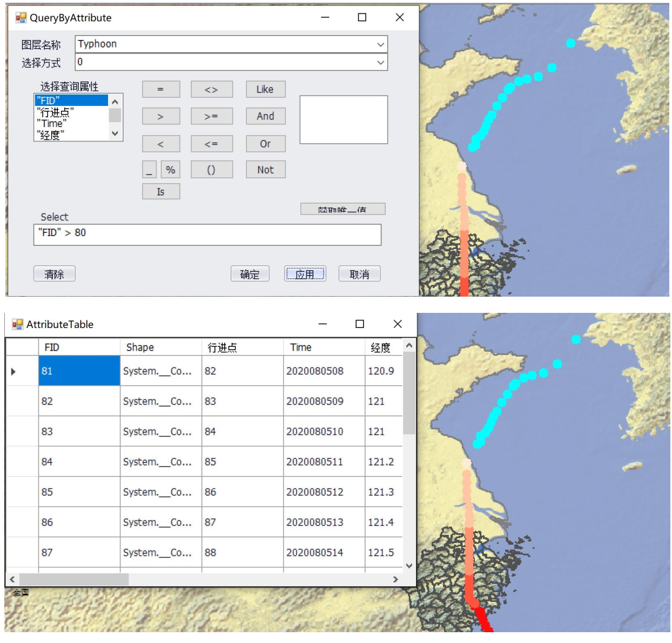Click the Or operator button

(265, 144)
